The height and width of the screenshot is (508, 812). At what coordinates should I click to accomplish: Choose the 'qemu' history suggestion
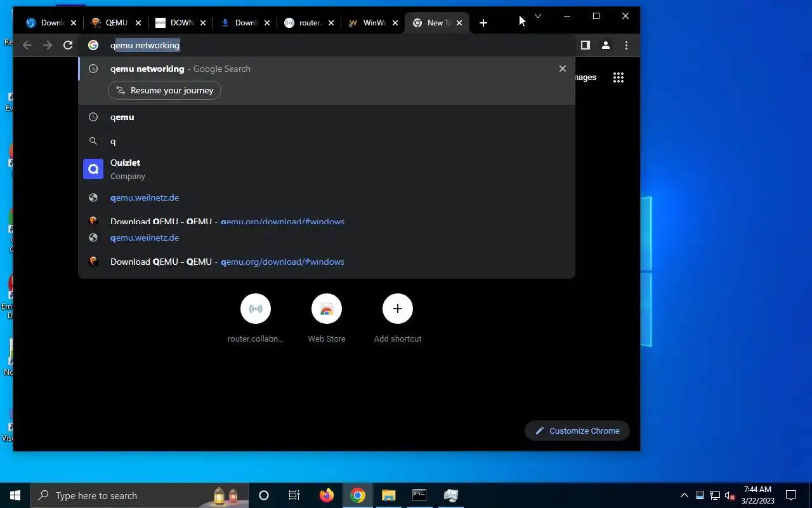(327, 117)
